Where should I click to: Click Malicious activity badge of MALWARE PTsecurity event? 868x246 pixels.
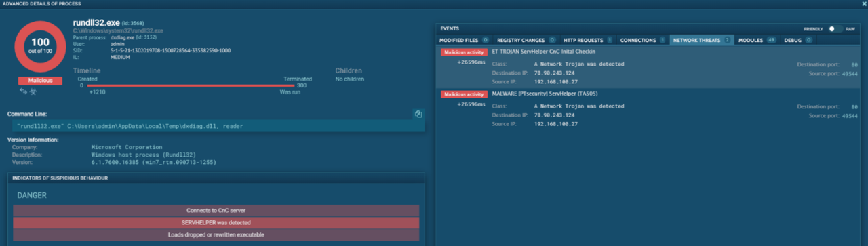tap(463, 94)
